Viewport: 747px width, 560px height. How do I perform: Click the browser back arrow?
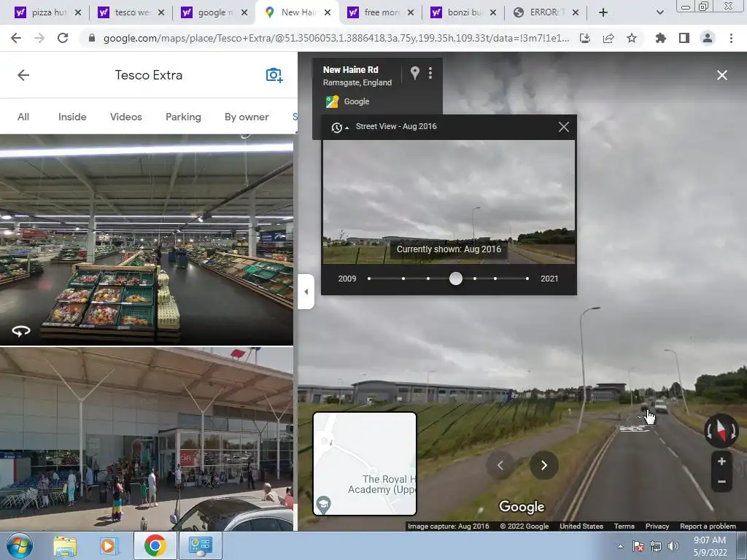[x=16, y=38]
